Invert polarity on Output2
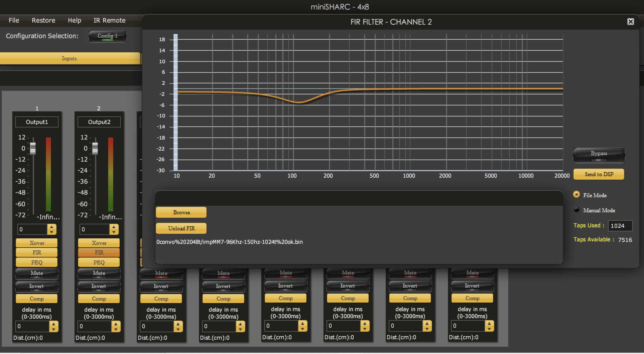 [99, 287]
